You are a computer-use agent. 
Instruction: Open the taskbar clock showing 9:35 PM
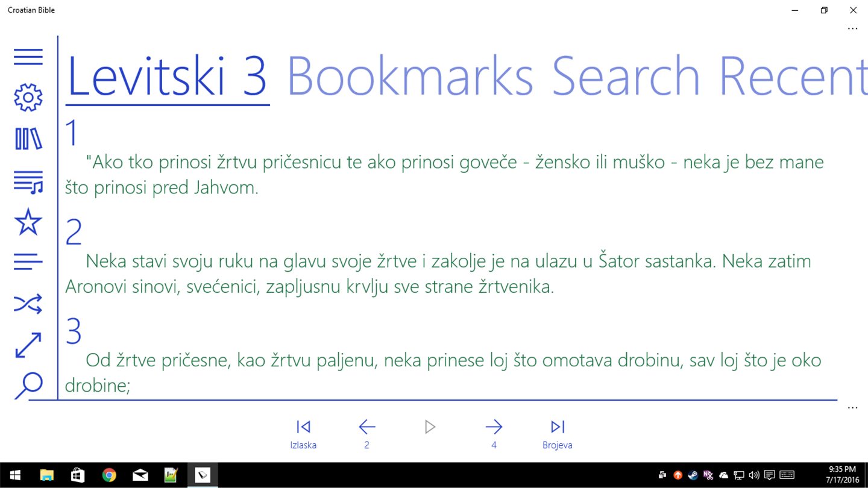842,475
